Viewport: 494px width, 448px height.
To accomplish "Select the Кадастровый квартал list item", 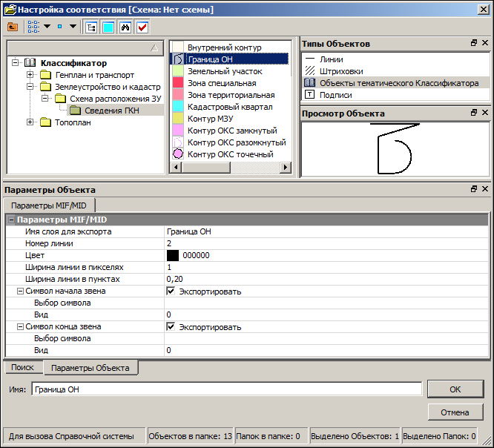I will [x=230, y=107].
